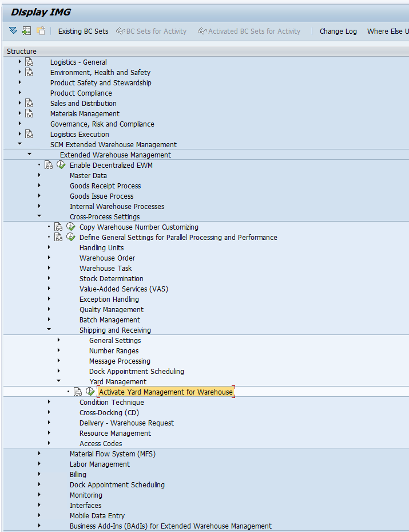Viewport: 409px width, 532px height.
Task: Select the Quality Management entry
Action: (x=112, y=310)
